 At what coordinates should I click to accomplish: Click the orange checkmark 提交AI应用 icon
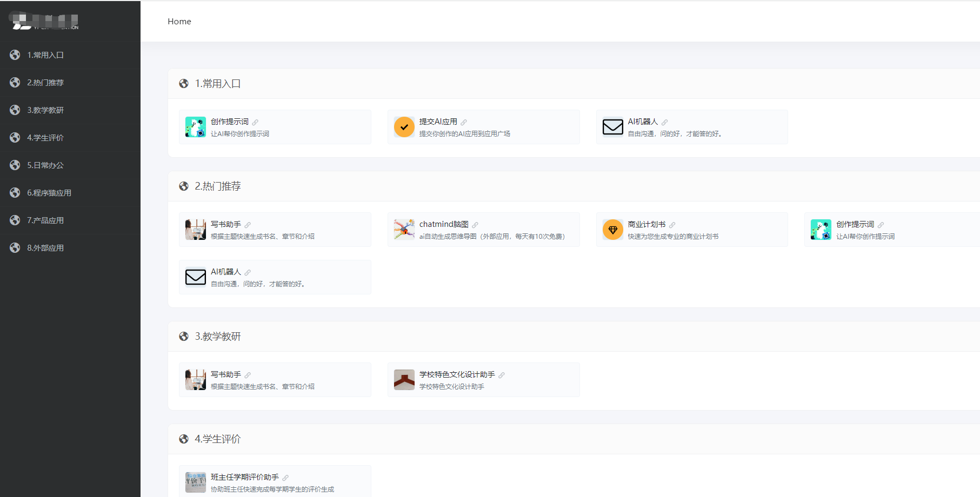tap(404, 127)
